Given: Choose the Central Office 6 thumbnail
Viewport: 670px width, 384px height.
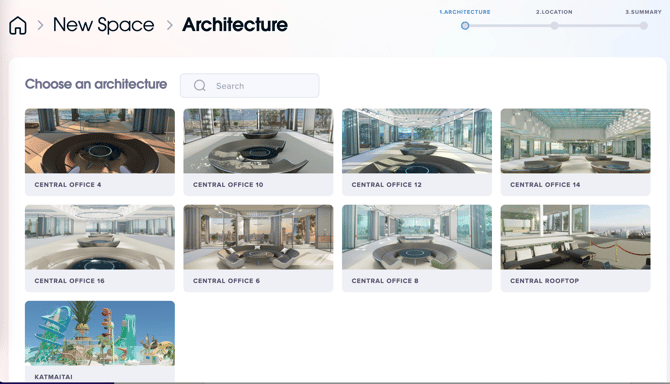Looking at the screenshot, I should tap(258, 237).
